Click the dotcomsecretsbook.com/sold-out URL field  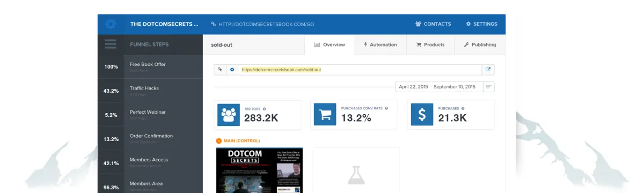click(360, 70)
